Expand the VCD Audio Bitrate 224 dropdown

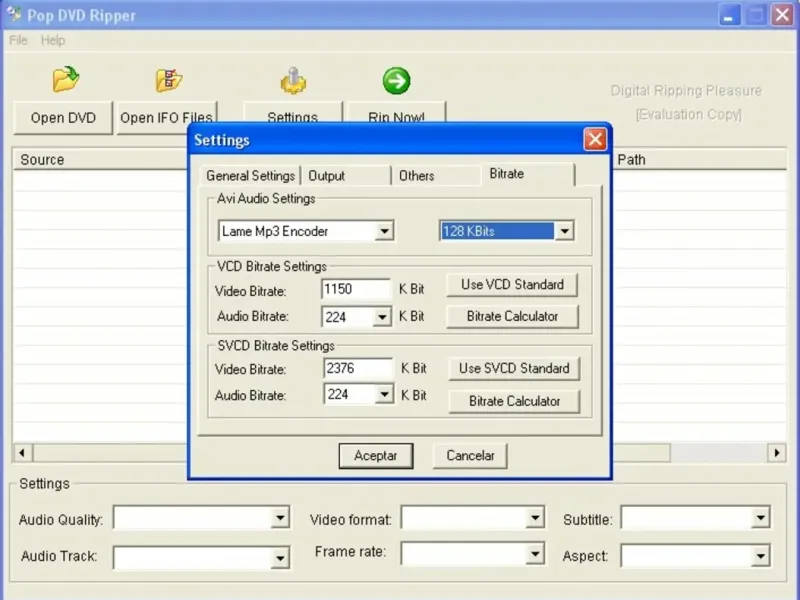click(382, 317)
